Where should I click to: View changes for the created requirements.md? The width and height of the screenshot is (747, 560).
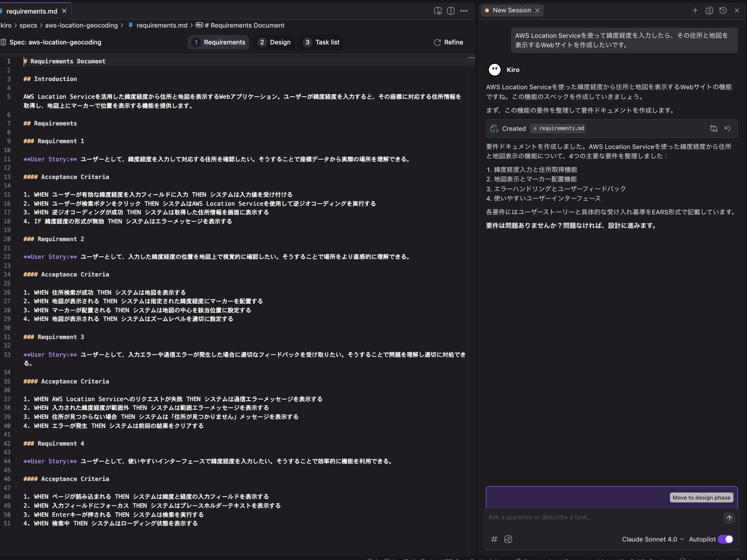[x=714, y=129]
